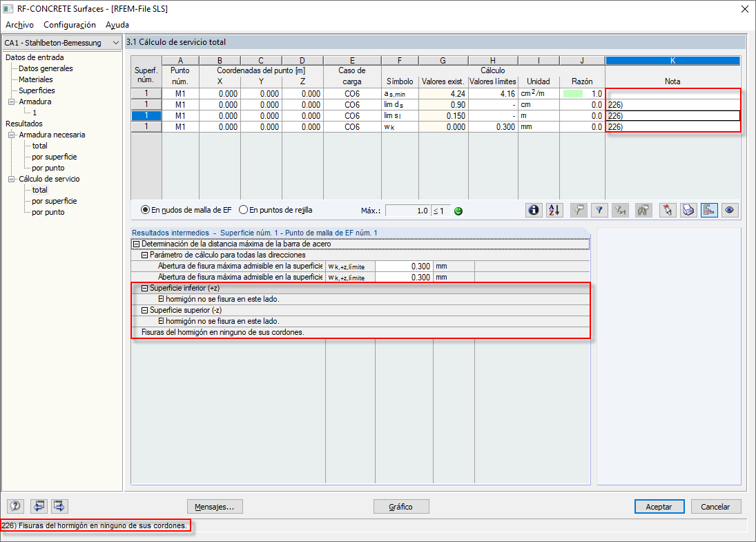
Task: Click the Máx. value field showing 1.0
Action: tap(408, 211)
